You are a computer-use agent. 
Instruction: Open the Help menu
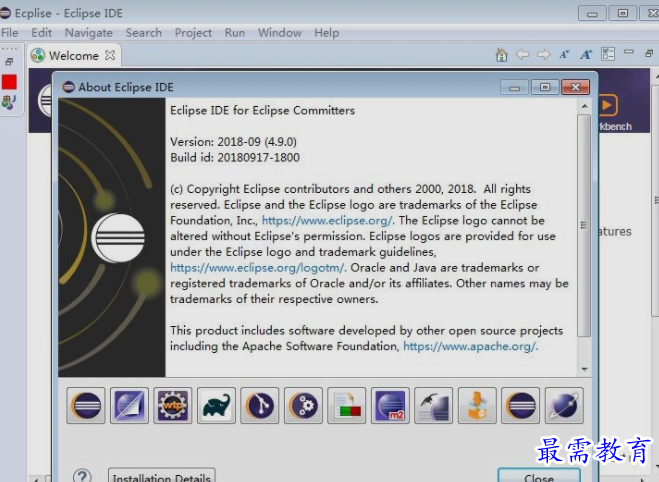tap(327, 33)
